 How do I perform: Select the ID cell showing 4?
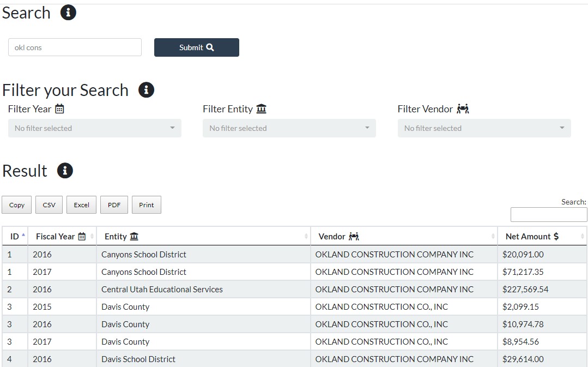click(15, 359)
